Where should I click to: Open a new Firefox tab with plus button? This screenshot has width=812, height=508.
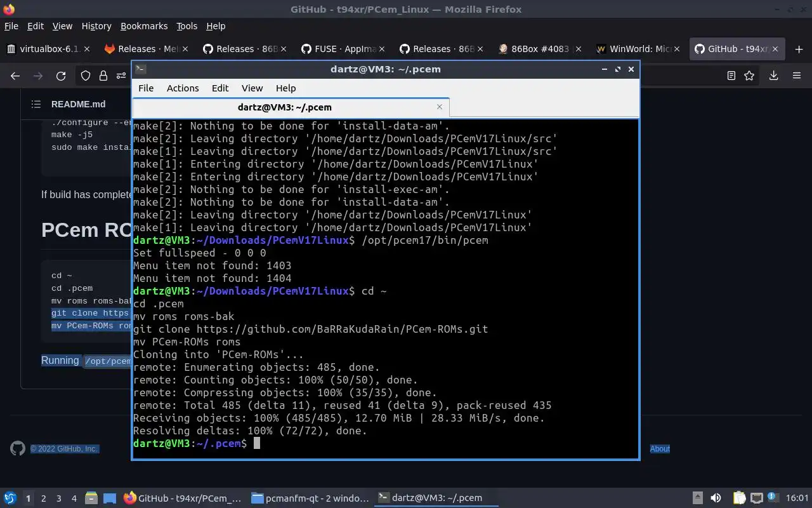click(x=799, y=49)
